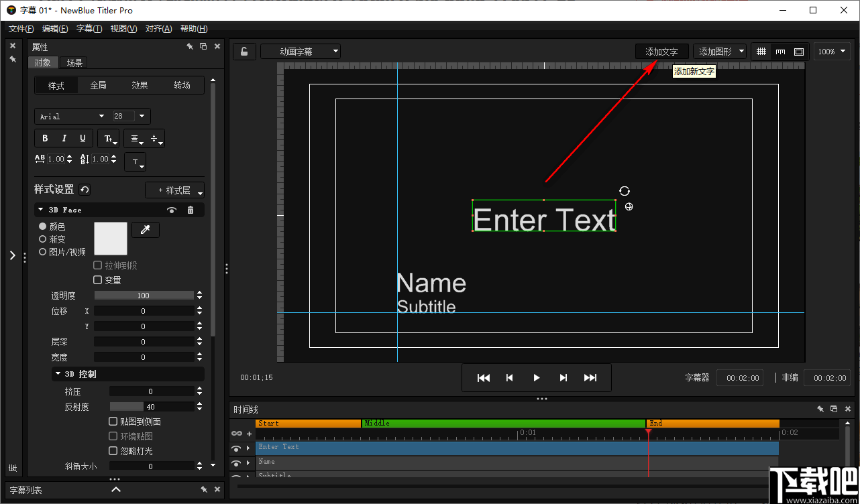Apply bold formatting with the B icon
Screen dimensions: 860x504
point(44,138)
